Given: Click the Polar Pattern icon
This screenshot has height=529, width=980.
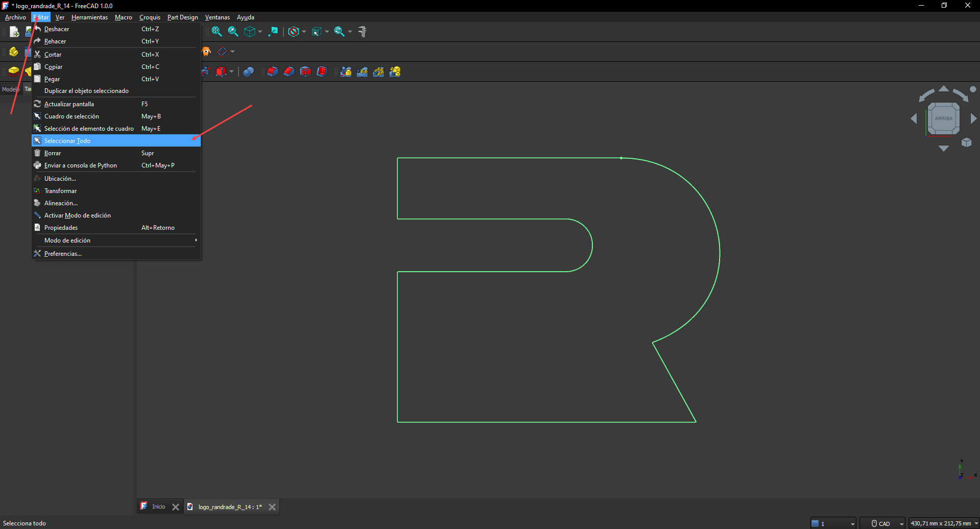Looking at the screenshot, I should tap(378, 71).
